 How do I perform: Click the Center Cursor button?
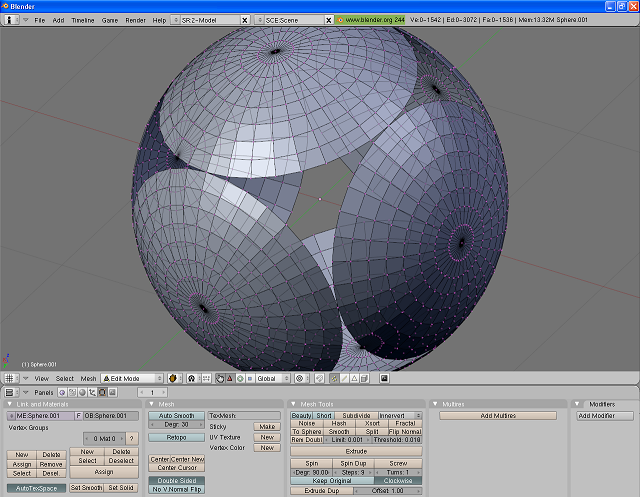[x=176, y=467]
